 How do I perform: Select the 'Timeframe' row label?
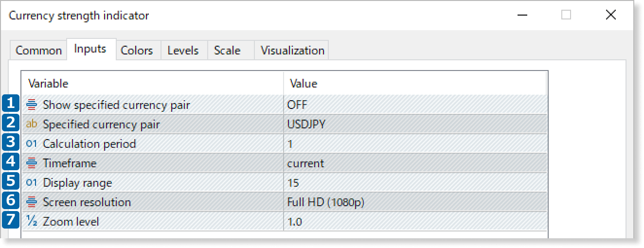click(x=70, y=163)
